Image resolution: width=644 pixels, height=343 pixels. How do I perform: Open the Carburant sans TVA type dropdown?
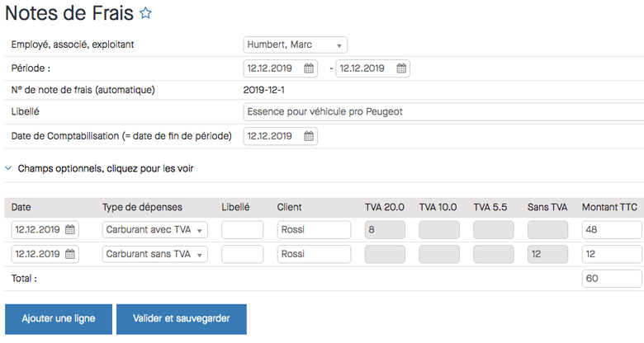click(x=155, y=254)
